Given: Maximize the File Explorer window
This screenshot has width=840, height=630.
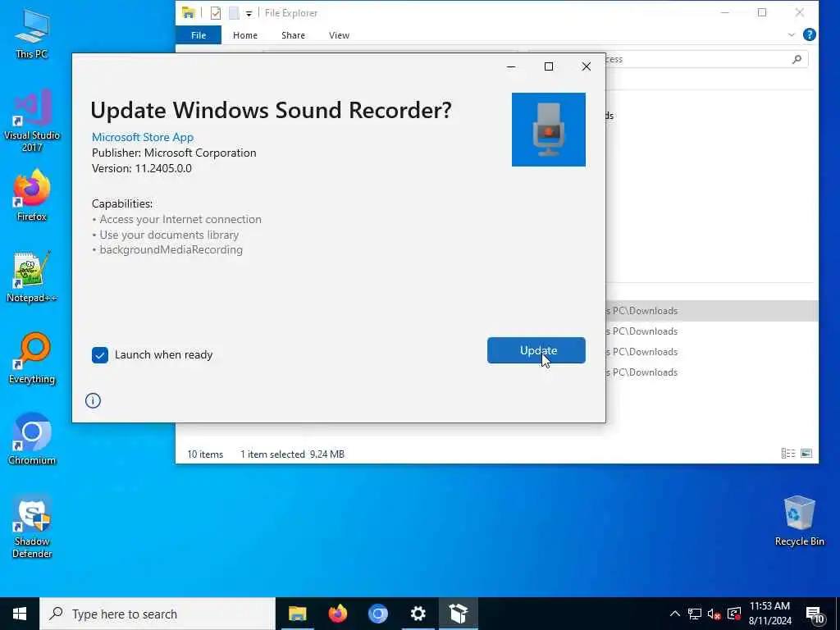Looking at the screenshot, I should tap(762, 13).
